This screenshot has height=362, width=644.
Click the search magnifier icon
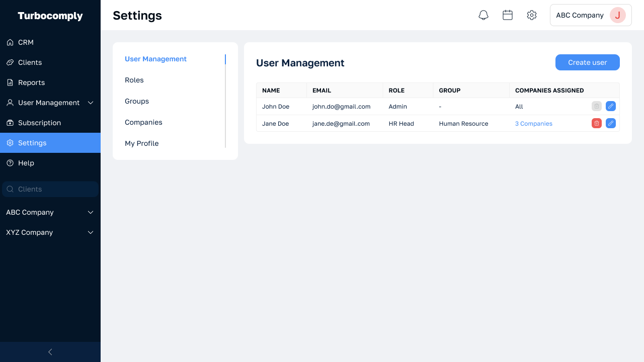(x=10, y=189)
